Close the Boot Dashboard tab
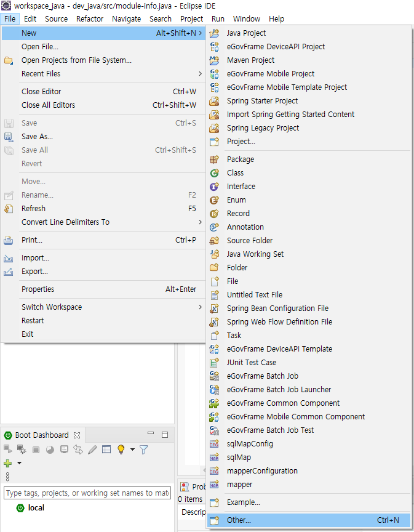The width and height of the screenshot is (414, 532). click(77, 435)
